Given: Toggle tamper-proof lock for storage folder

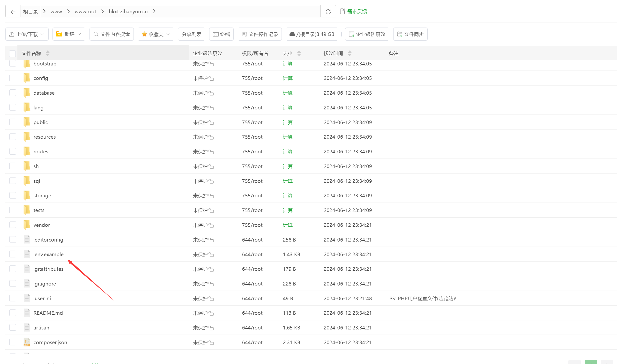Looking at the screenshot, I should click(211, 196).
